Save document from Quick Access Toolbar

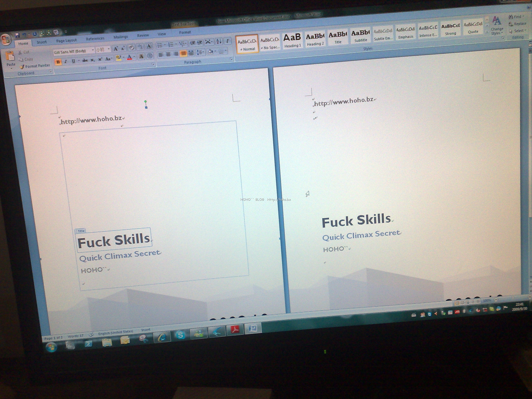pos(17,35)
